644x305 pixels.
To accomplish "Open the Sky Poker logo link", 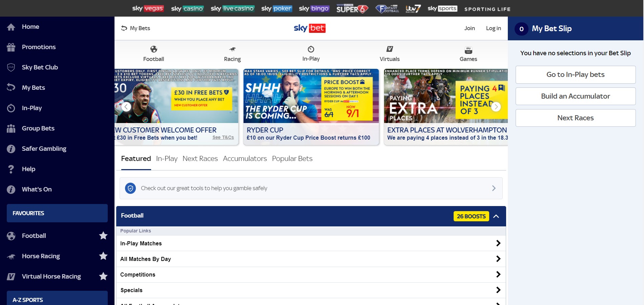I will point(276,8).
